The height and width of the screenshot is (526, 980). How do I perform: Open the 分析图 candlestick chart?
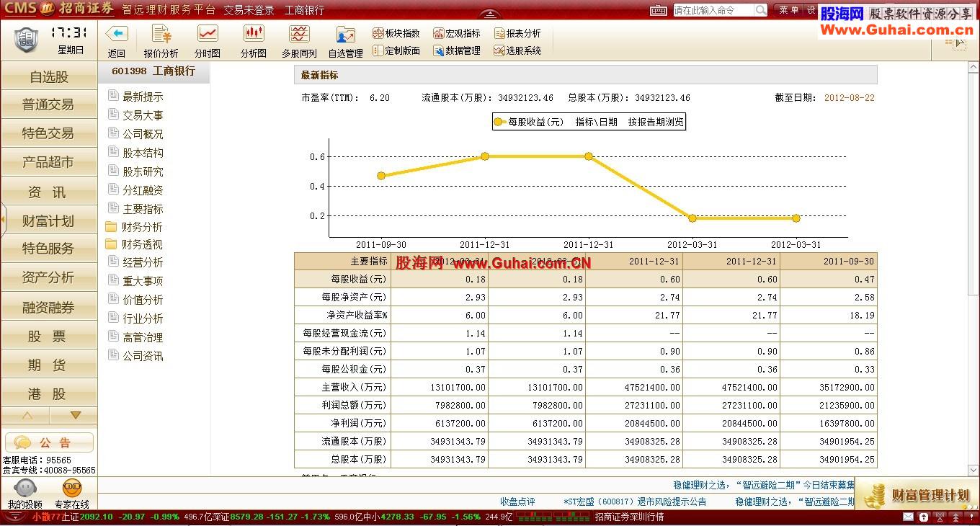click(254, 41)
